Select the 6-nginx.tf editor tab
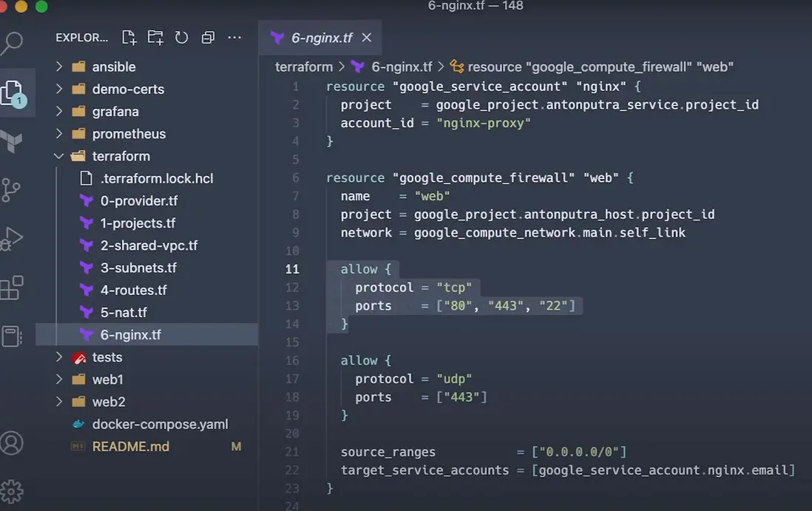The height and width of the screenshot is (511, 812). point(320,38)
